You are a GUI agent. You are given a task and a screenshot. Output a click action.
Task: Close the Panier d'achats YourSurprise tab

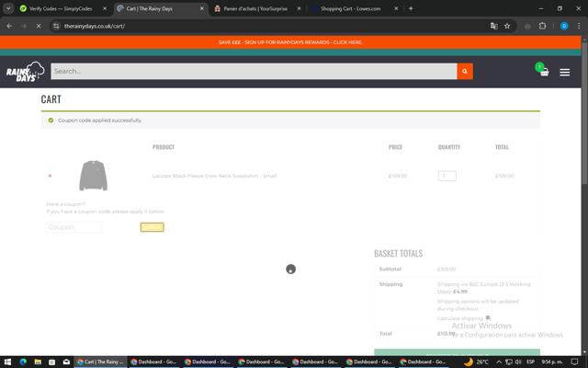[x=299, y=8]
